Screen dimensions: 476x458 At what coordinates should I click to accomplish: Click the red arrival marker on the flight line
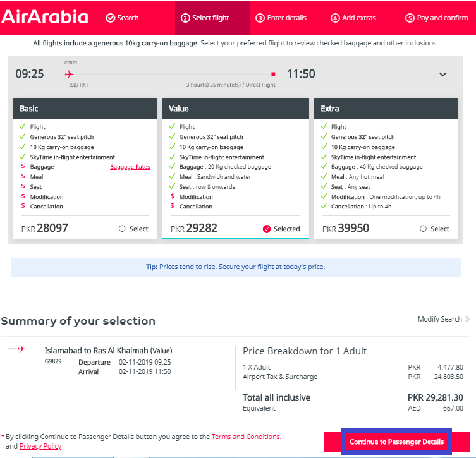(273, 74)
